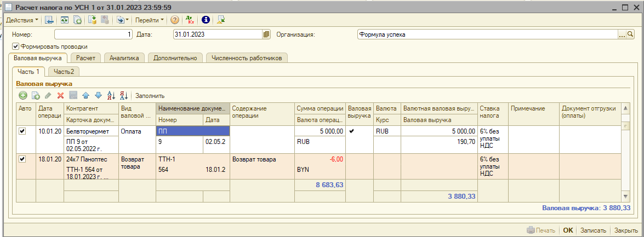
Task: Click the green Add row icon
Action: tap(22, 95)
